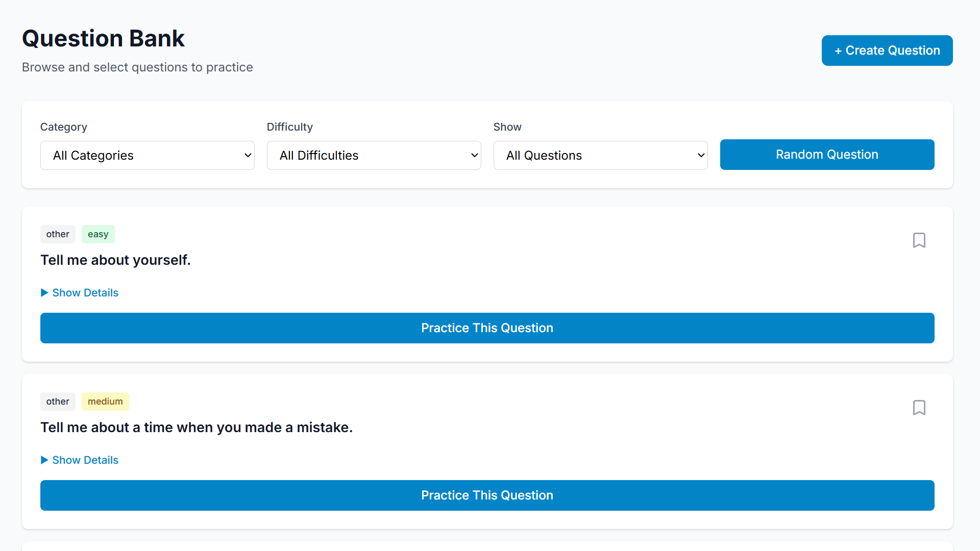Click the other category tag on first question
The width and height of the screenshot is (980, 551).
click(x=58, y=234)
